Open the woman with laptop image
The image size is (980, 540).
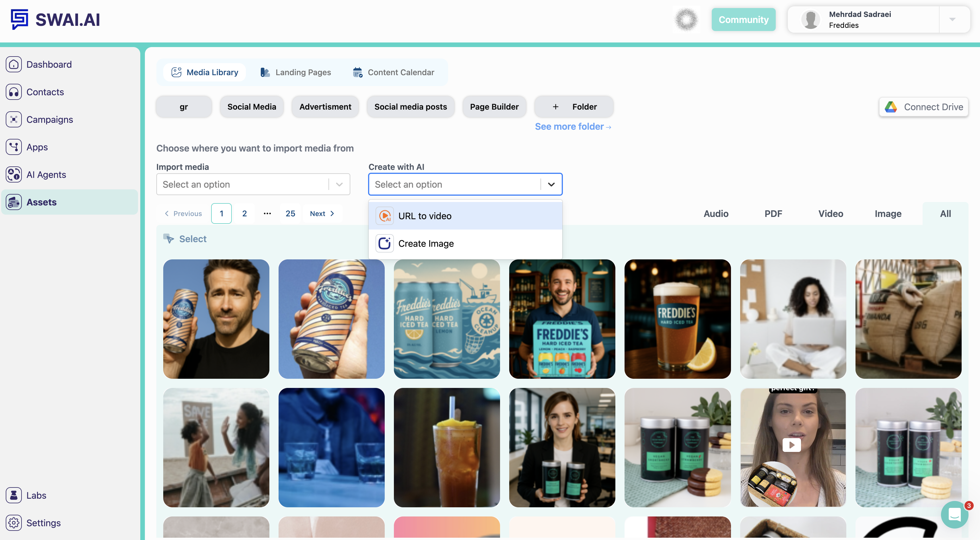[793, 319]
